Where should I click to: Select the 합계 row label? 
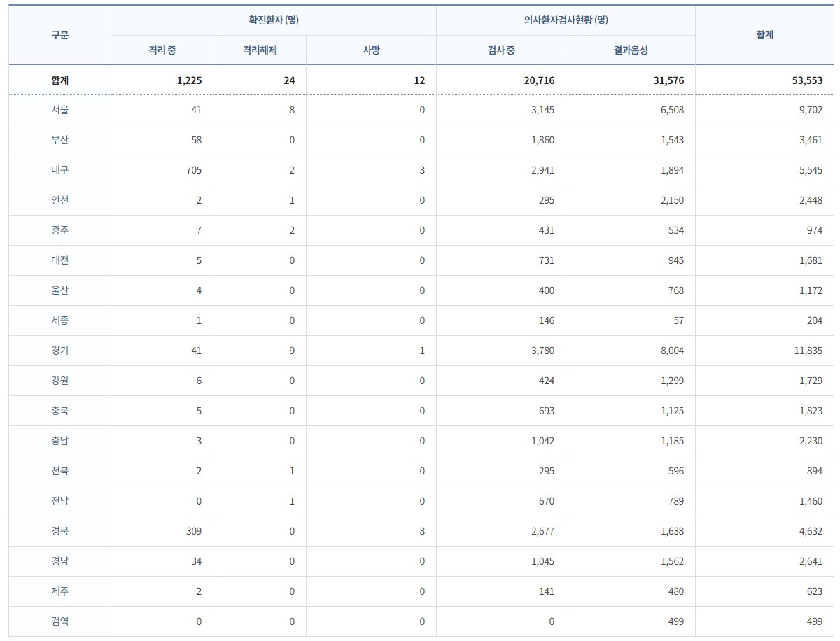(60, 80)
